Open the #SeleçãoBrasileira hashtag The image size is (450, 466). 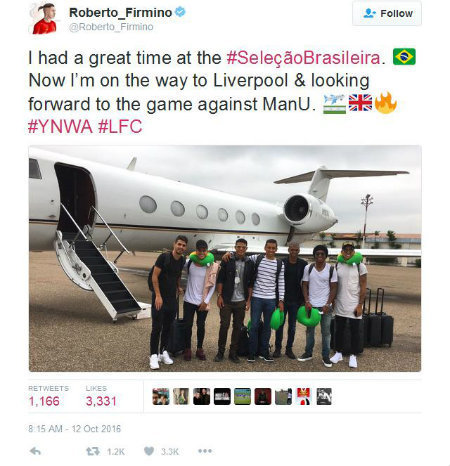point(303,58)
